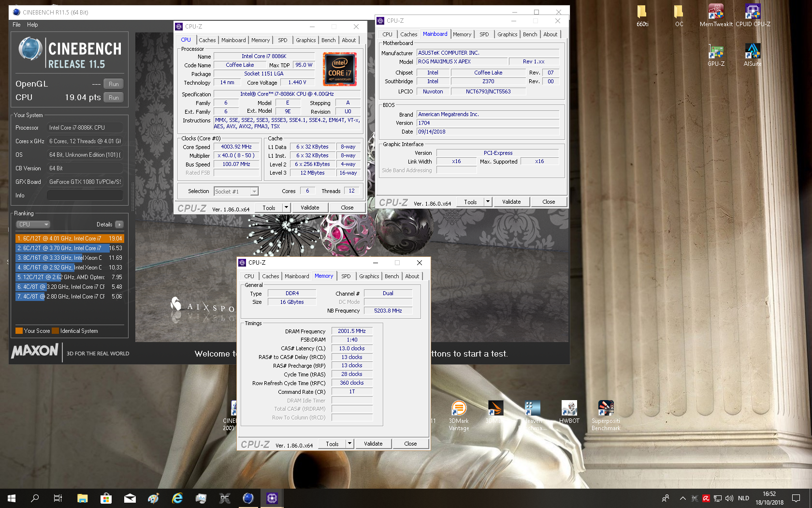This screenshot has height=508, width=812.
Task: Open Mail app from taskbar
Action: [130, 498]
